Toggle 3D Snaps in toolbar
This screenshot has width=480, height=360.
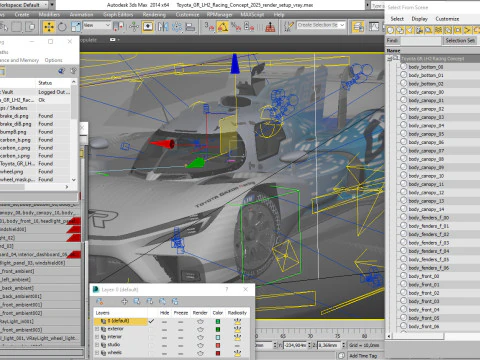pyautogui.click(x=209, y=27)
